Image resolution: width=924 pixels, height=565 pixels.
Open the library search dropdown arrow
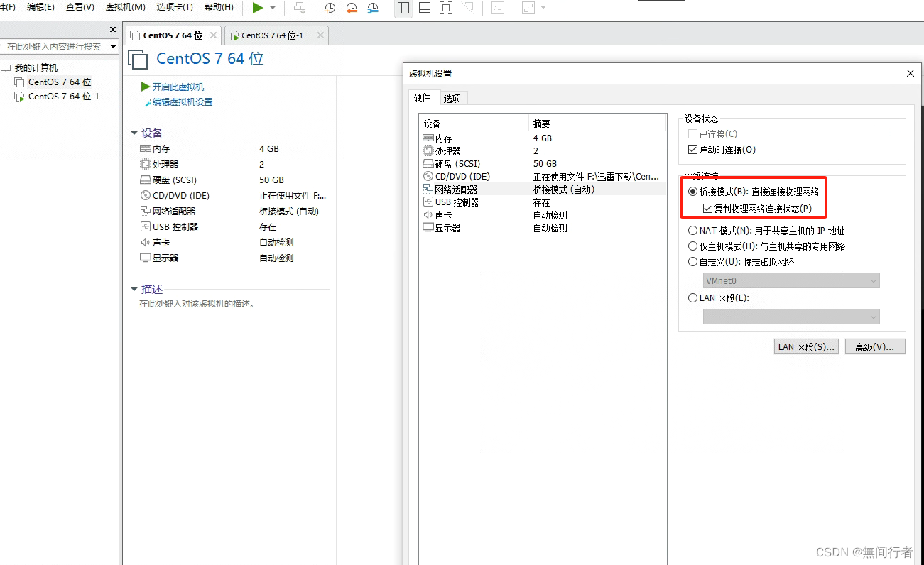(114, 46)
